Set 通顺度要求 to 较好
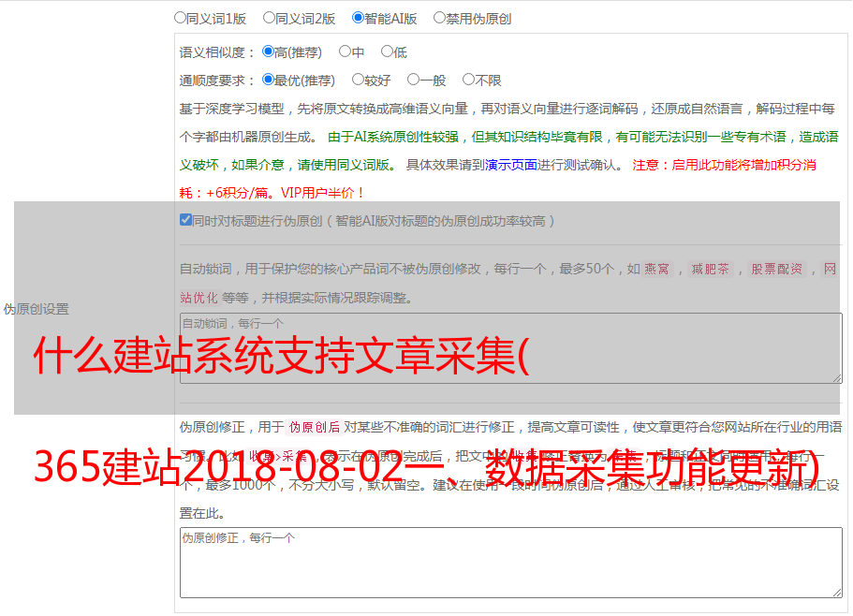 [358, 80]
